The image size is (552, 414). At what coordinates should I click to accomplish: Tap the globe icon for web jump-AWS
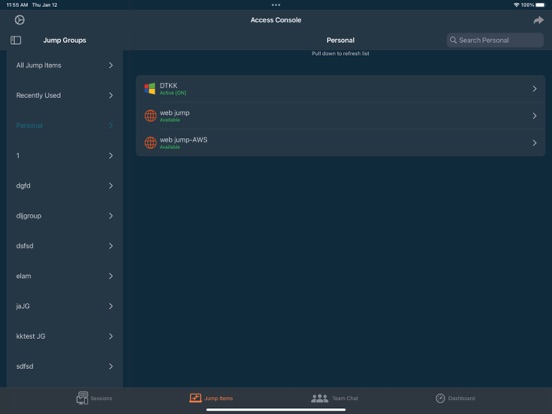tap(150, 143)
